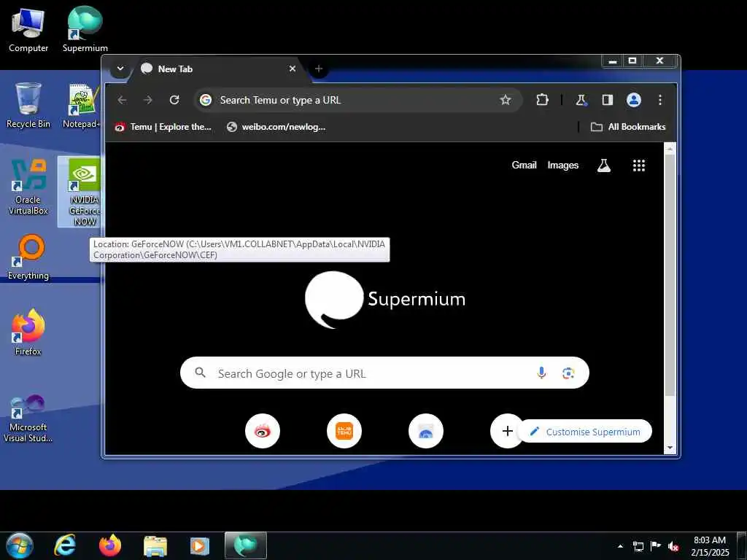This screenshot has width=747, height=560.
Task: Open Google apps grid icon
Action: coord(639,166)
